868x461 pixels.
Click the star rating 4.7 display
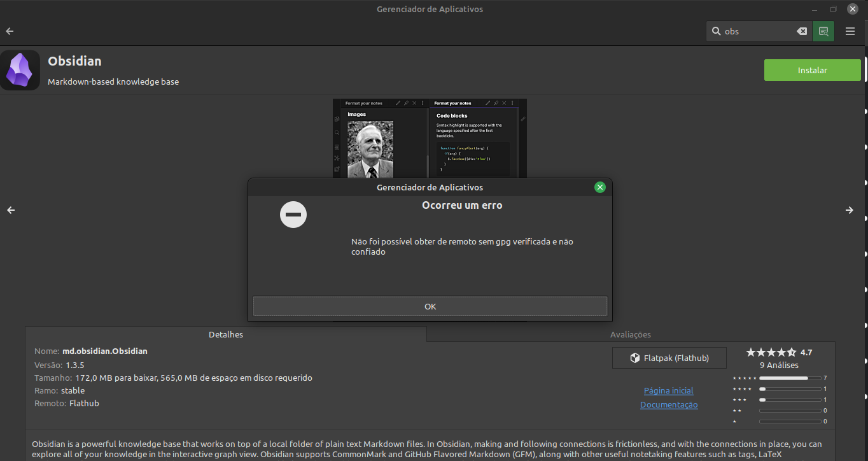coord(779,352)
